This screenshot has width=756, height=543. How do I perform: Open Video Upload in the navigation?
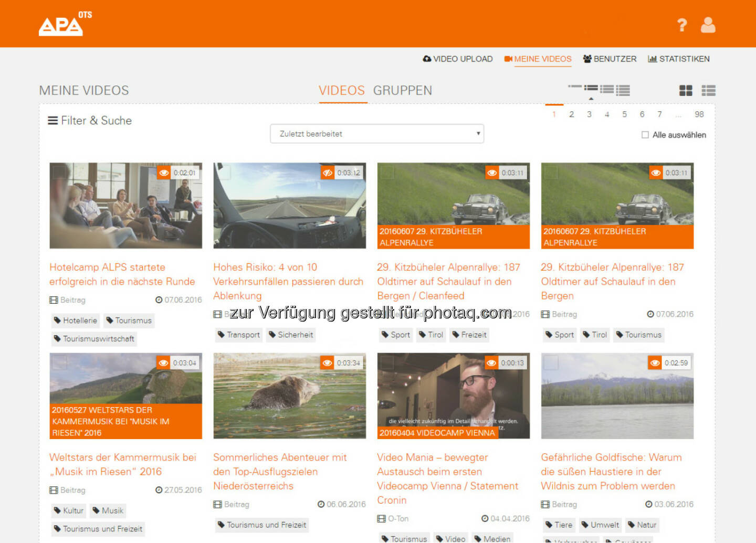coord(458,59)
